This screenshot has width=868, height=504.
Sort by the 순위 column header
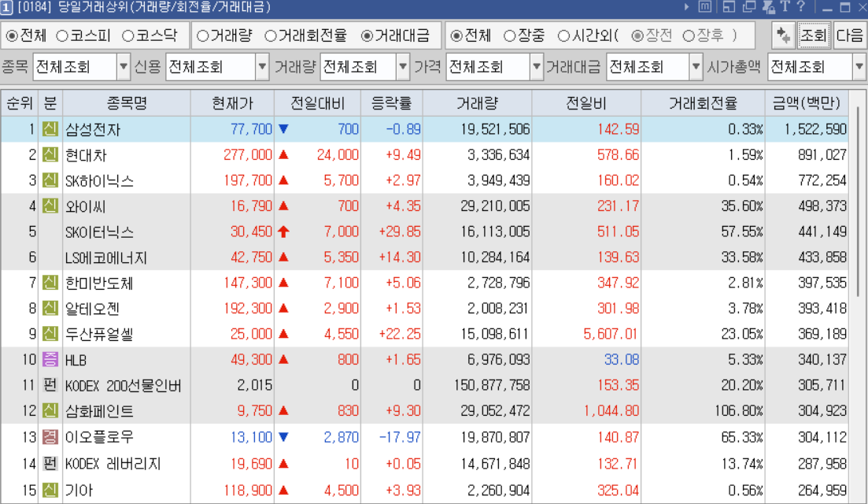click(20, 103)
